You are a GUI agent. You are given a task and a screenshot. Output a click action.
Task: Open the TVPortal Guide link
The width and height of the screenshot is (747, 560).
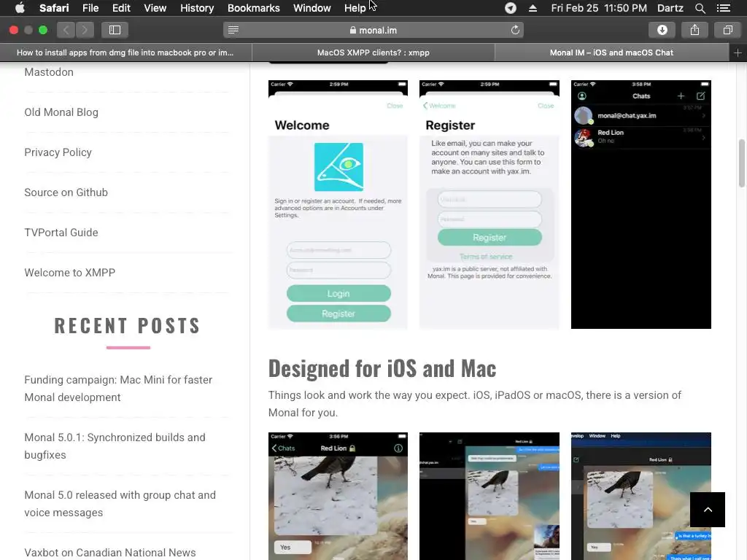point(61,233)
